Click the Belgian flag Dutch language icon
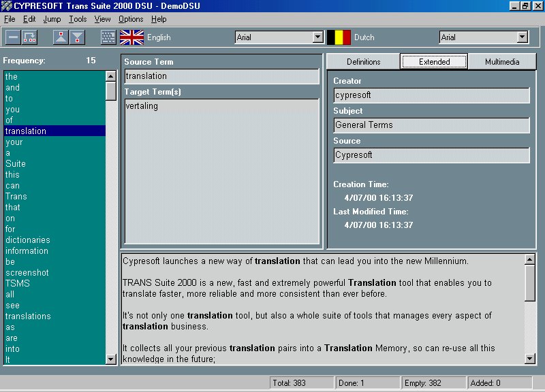 pos(339,37)
